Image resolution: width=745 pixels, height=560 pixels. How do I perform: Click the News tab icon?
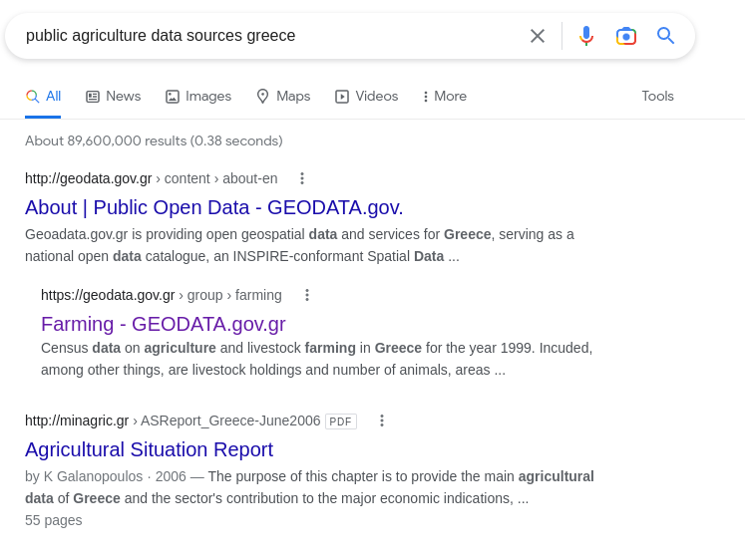(x=92, y=97)
